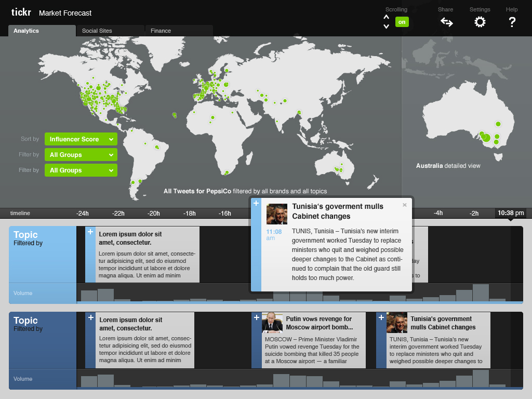Screen dimensions: 532x399
Task: Click the All Tweets for PepsiCo caption
Action: 245,191
